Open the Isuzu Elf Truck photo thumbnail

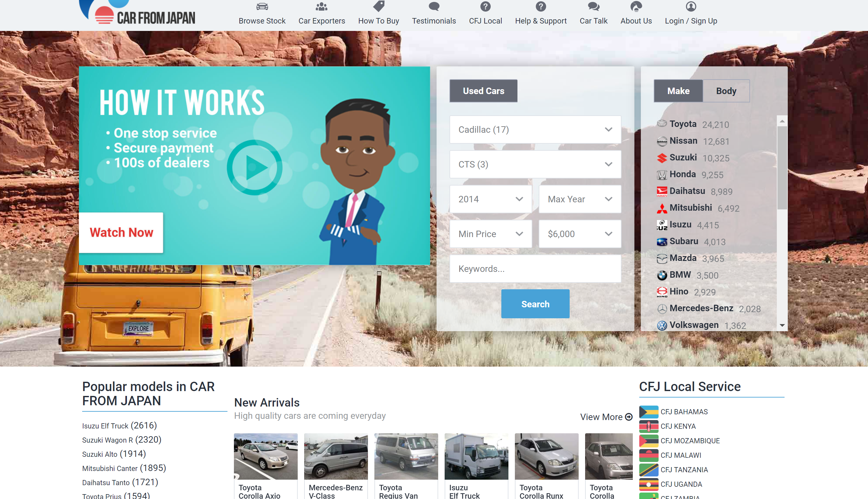coord(476,456)
